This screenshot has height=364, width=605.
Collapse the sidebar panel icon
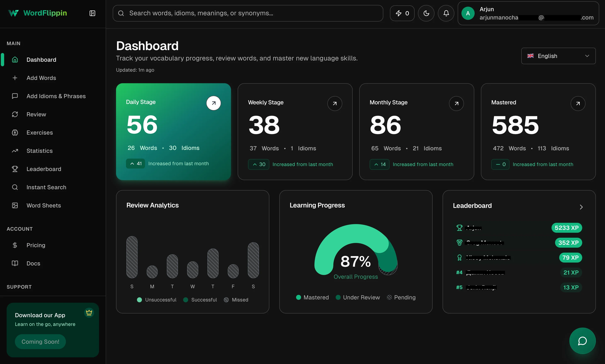[92, 13]
